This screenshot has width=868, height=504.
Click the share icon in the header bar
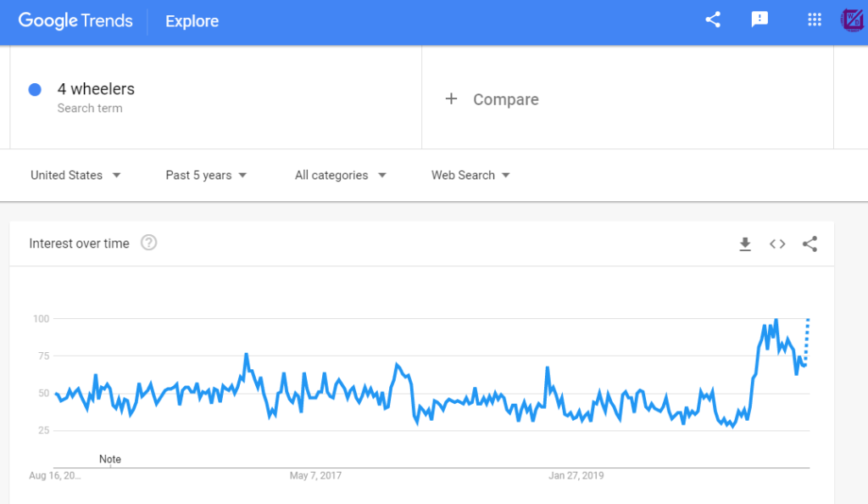[712, 20]
